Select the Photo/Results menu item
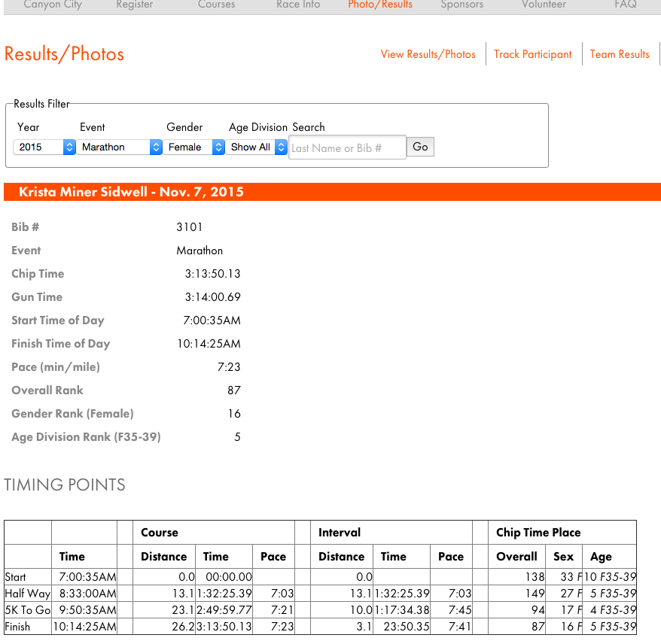The width and height of the screenshot is (661, 644). 380,5
